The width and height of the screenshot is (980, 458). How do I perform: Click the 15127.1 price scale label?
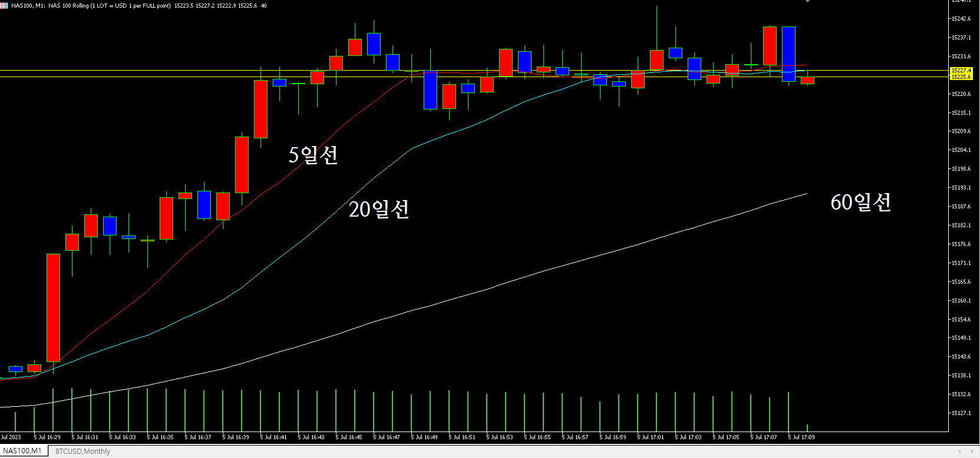point(961,413)
